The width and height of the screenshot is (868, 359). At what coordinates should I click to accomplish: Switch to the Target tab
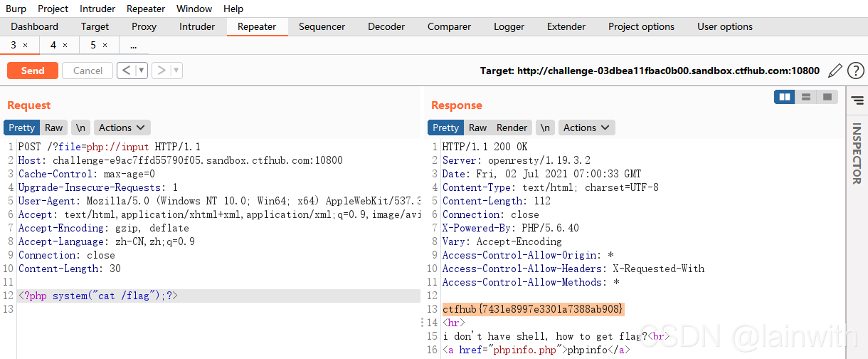(x=95, y=26)
